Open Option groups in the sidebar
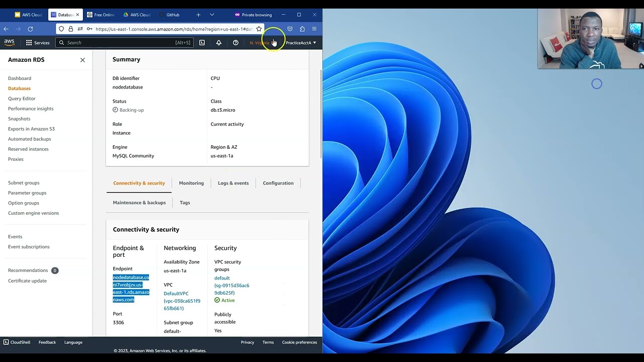644x362 pixels. (24, 203)
